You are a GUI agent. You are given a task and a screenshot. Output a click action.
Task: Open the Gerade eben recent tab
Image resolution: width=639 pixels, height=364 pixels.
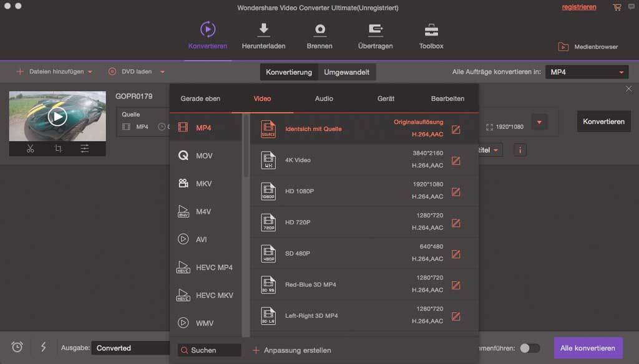pyautogui.click(x=200, y=98)
